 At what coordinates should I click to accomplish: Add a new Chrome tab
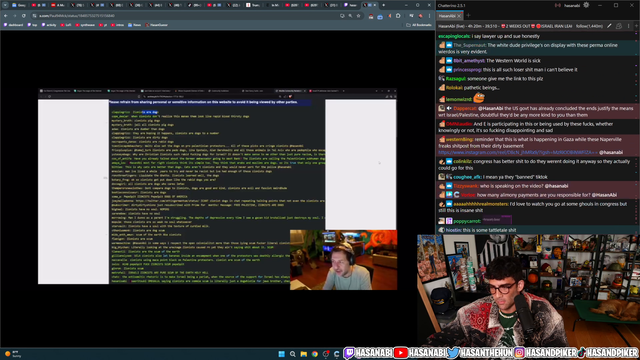point(384,5)
